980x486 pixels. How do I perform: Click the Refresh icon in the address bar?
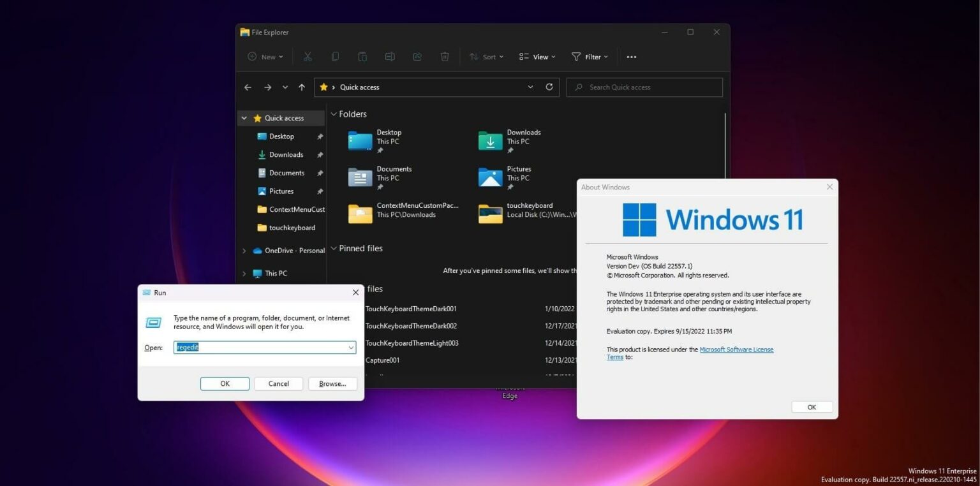coord(549,87)
